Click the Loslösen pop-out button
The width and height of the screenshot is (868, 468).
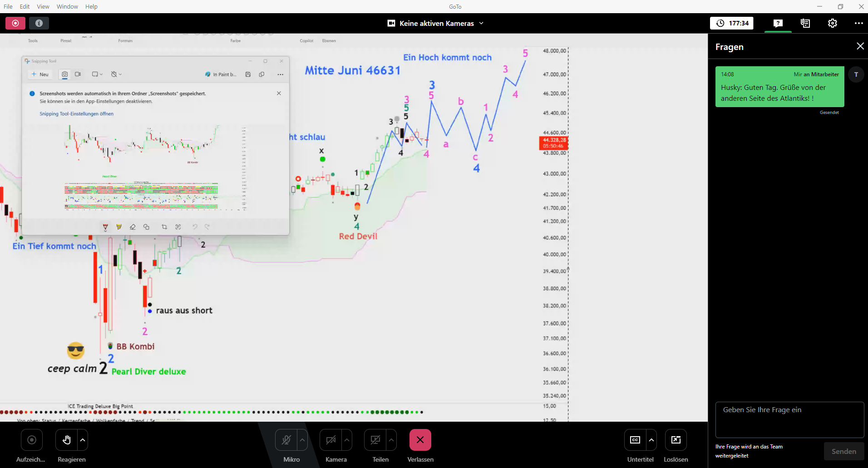coord(676,440)
